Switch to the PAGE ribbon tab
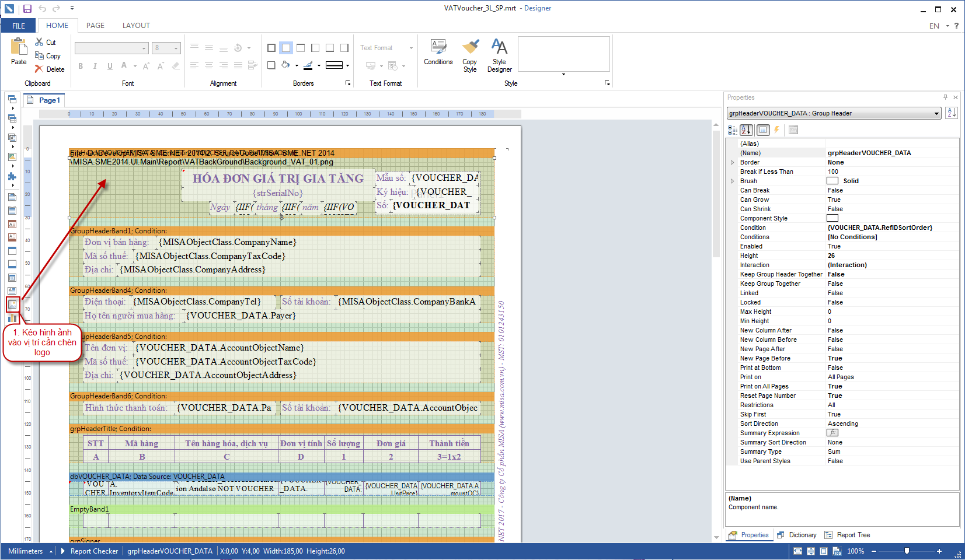 pyautogui.click(x=95, y=26)
